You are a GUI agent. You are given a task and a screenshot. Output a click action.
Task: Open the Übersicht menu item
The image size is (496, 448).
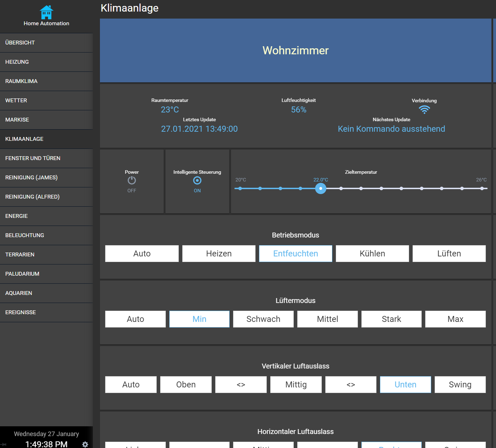46,43
